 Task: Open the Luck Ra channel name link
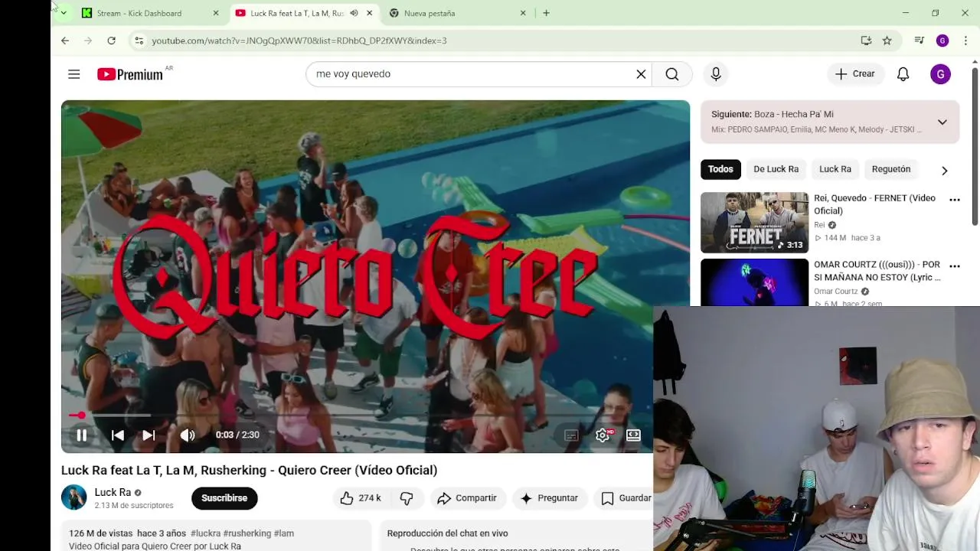[x=113, y=492]
